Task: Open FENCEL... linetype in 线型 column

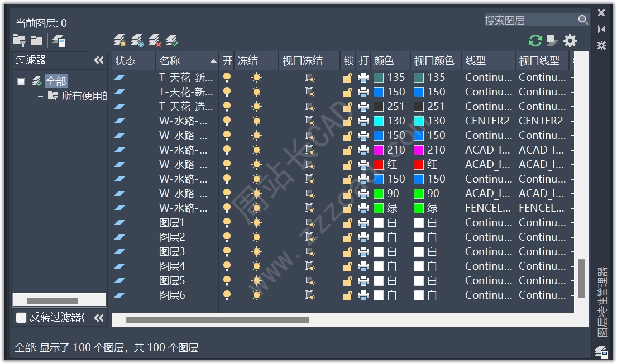Action: [488, 208]
